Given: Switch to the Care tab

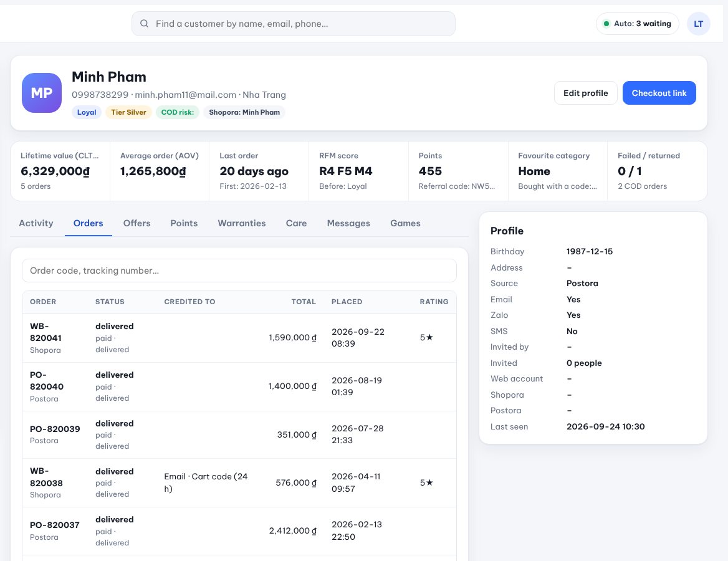Looking at the screenshot, I should click(x=296, y=223).
